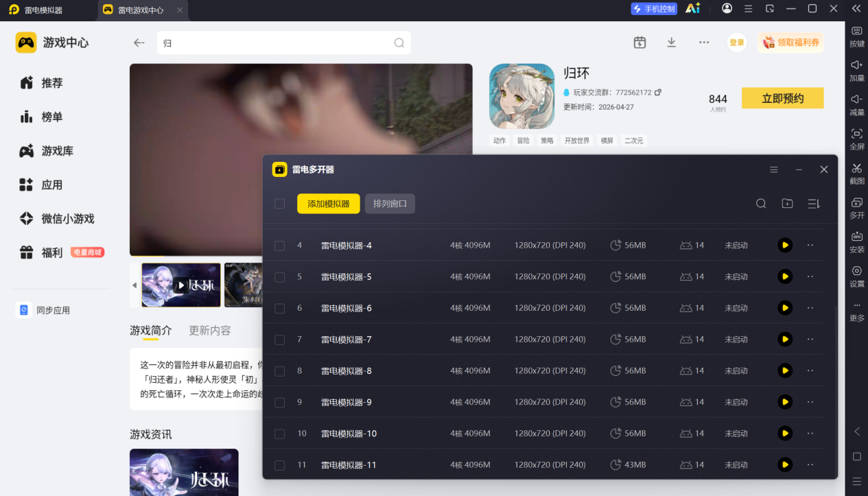Click 减量 volume down in right toolbar
The image size is (868, 496).
click(x=857, y=105)
